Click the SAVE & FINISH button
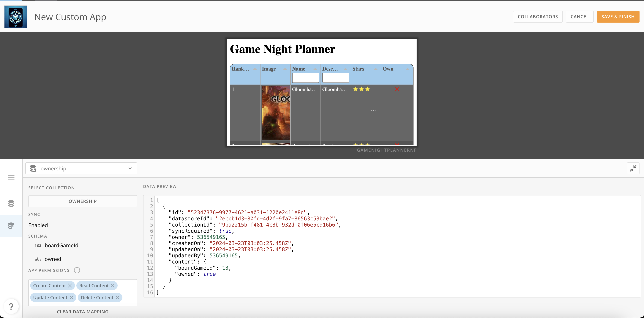Image resolution: width=644 pixels, height=318 pixels. [x=618, y=17]
